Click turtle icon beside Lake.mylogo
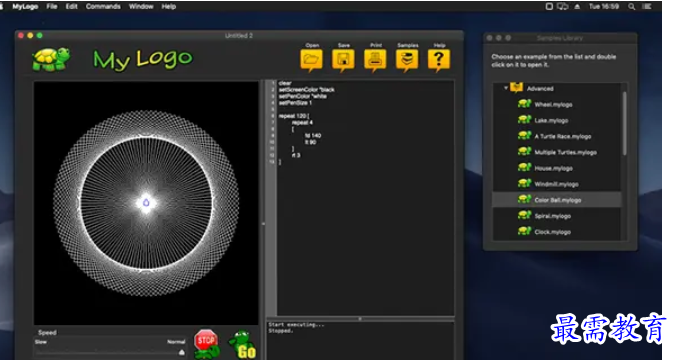Screen dimensions: 675x360 [x=524, y=120]
